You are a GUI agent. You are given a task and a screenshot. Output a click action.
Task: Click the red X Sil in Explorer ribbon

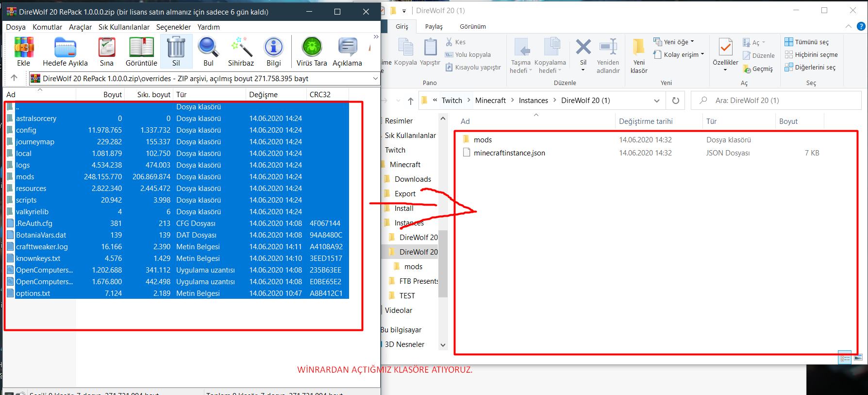pyautogui.click(x=583, y=51)
